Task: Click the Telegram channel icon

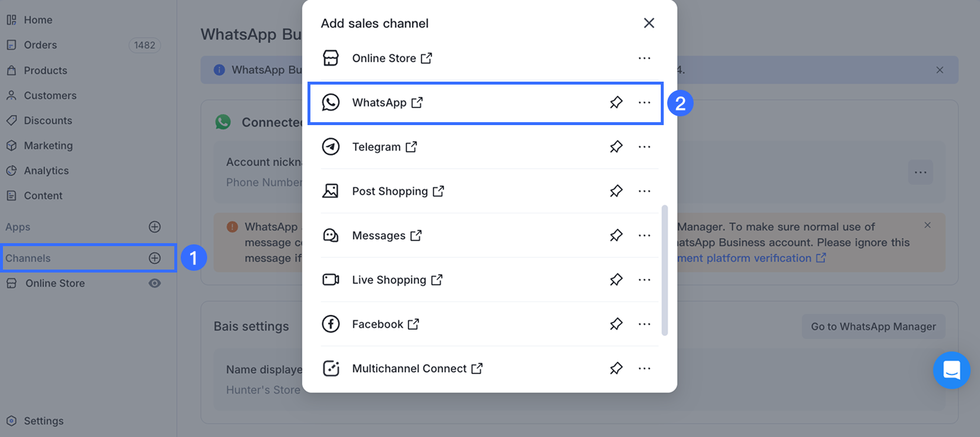Action: (331, 147)
